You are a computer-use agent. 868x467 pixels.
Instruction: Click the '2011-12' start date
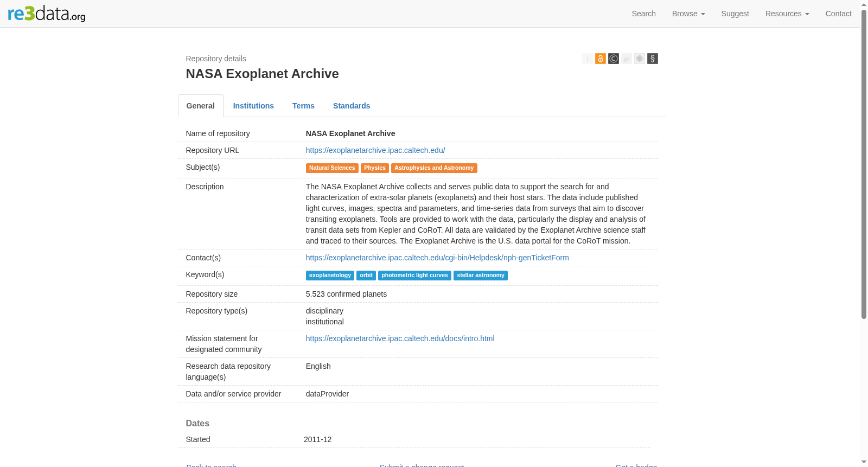pyautogui.click(x=317, y=439)
